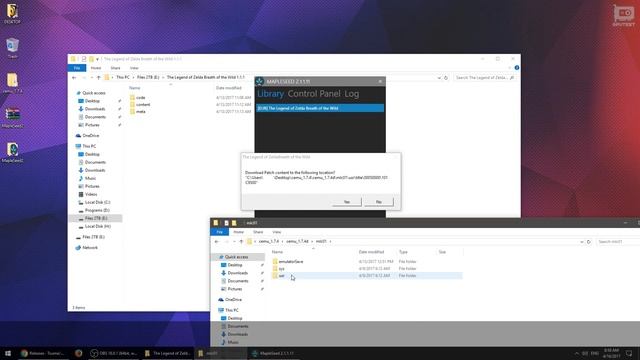640x360 pixels.
Task: Refresh the mlc01 Explorer window
Action: click(589, 242)
